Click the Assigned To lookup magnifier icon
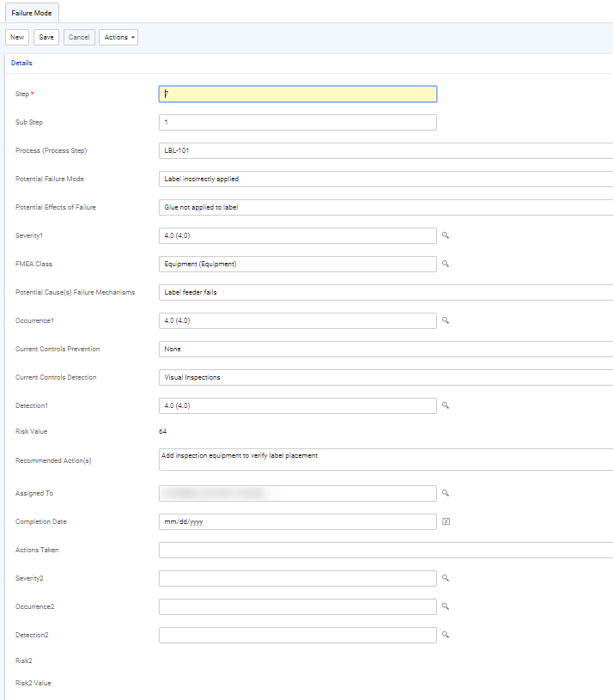The width and height of the screenshot is (613, 700). 445,493
